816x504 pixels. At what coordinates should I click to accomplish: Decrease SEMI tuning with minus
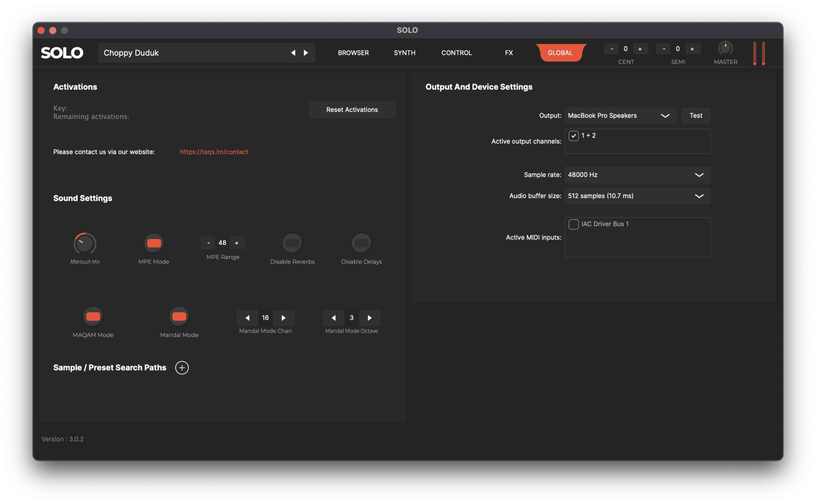click(x=663, y=49)
